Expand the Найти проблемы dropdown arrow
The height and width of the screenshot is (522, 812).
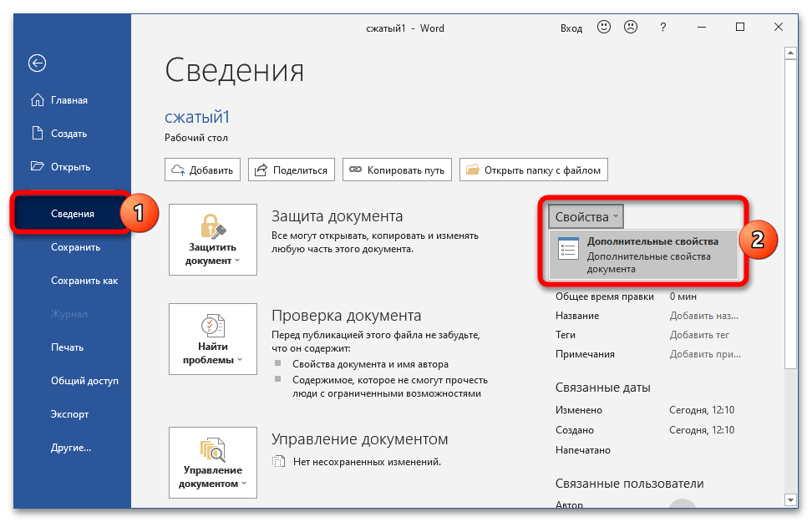(x=240, y=359)
